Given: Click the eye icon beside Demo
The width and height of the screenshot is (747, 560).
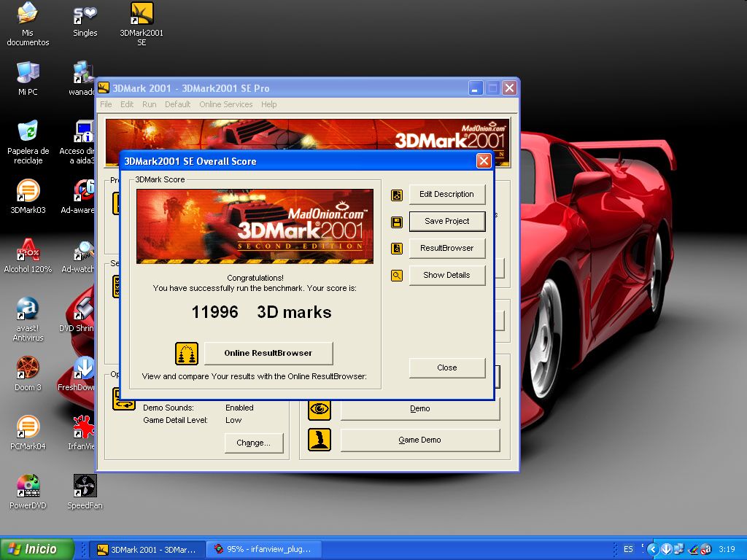Looking at the screenshot, I should pos(320,409).
